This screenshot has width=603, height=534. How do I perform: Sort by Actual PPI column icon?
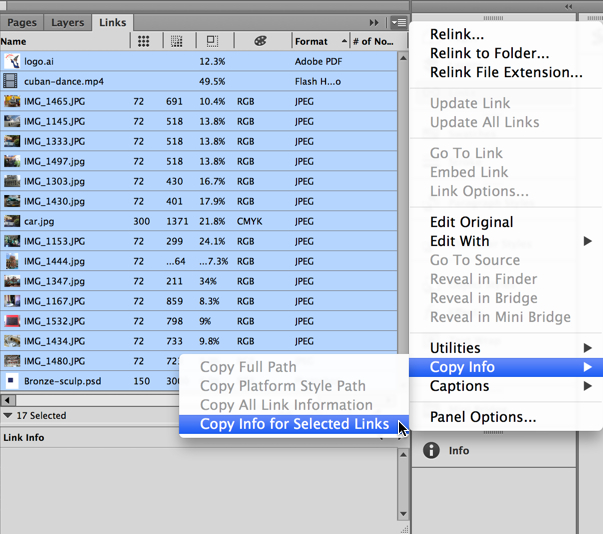(x=143, y=41)
